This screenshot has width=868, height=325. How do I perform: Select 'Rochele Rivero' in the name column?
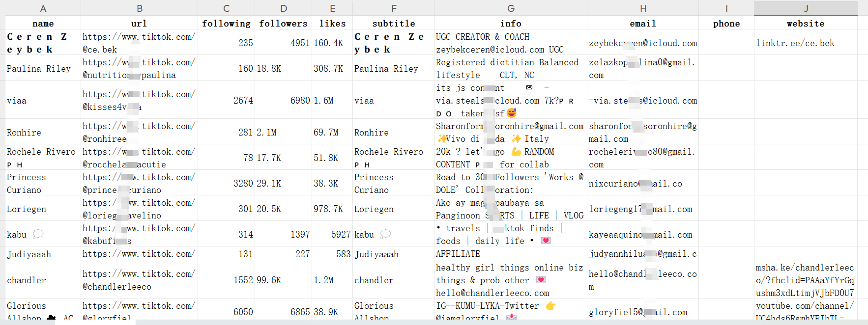[43, 158]
